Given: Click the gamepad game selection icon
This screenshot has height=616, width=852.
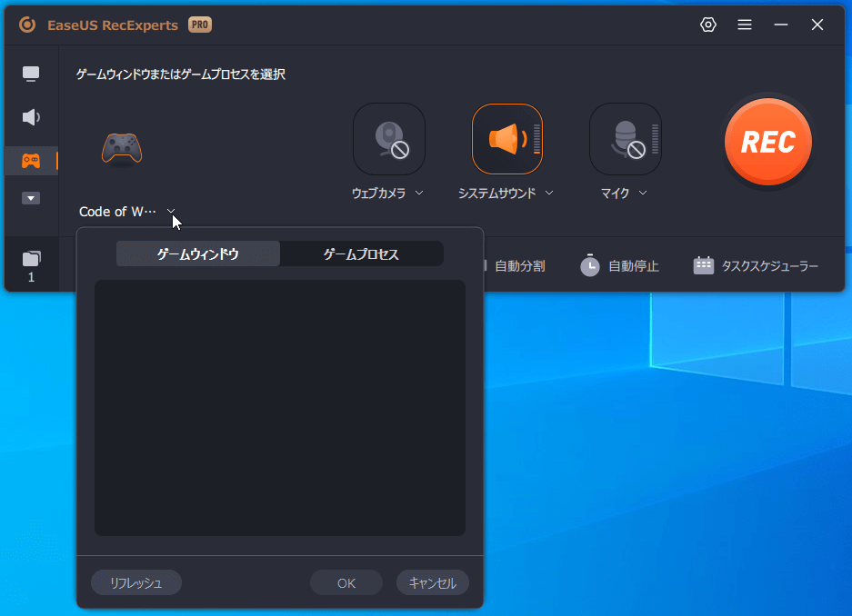Looking at the screenshot, I should [x=121, y=147].
